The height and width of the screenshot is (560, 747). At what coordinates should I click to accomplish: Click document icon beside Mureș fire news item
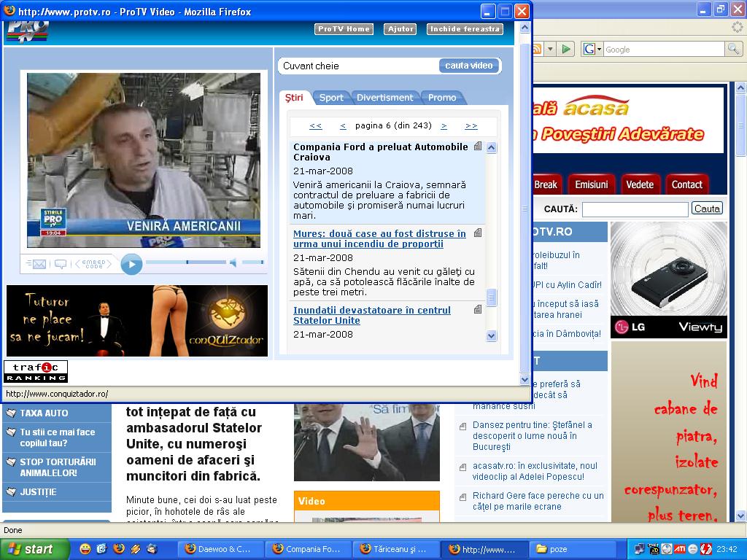tap(478, 233)
